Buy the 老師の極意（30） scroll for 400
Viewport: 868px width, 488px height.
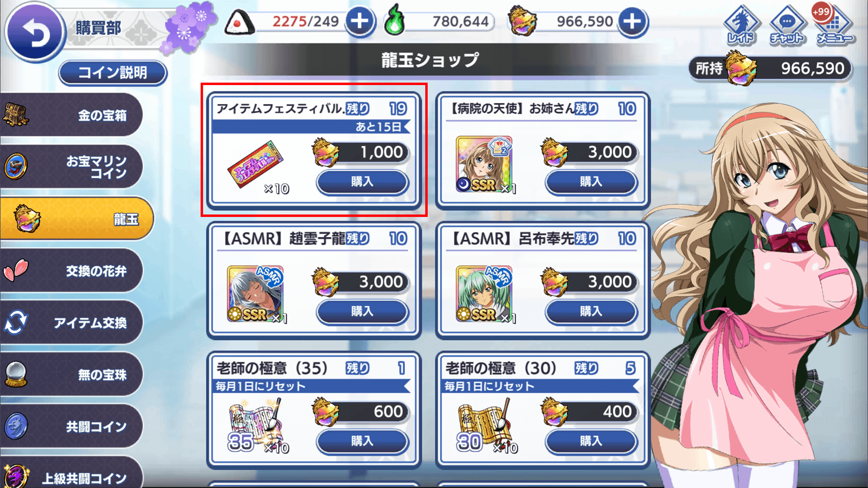click(x=591, y=441)
